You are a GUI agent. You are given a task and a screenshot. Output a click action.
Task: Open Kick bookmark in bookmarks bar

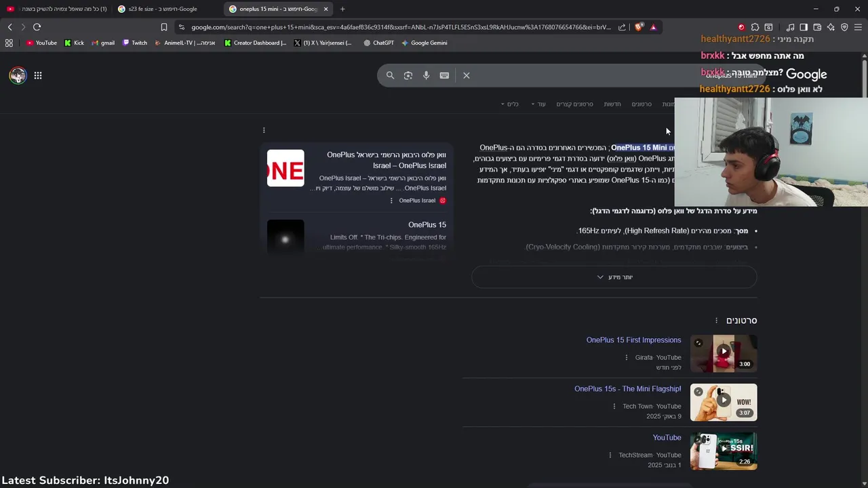74,43
